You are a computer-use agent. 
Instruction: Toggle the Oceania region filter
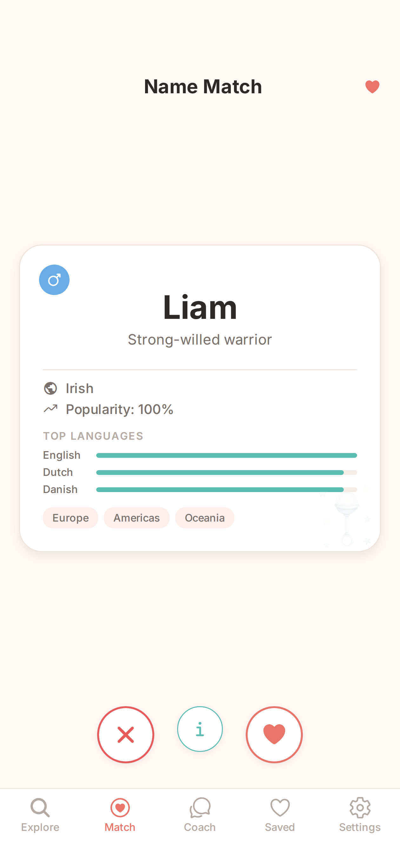point(204,517)
